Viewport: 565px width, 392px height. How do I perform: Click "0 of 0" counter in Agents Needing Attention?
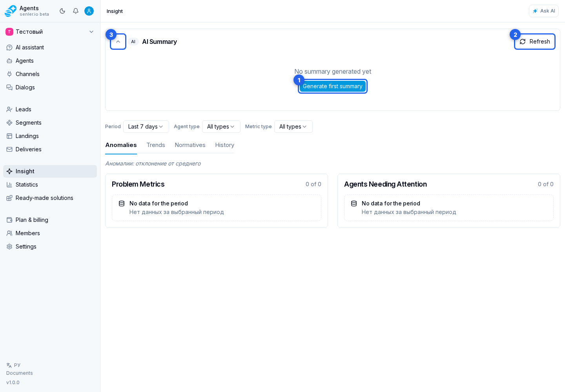click(x=546, y=184)
